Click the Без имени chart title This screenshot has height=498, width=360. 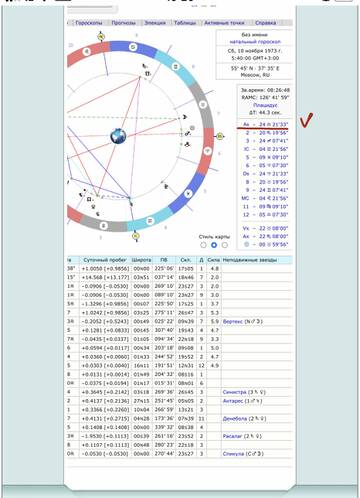[x=255, y=35]
